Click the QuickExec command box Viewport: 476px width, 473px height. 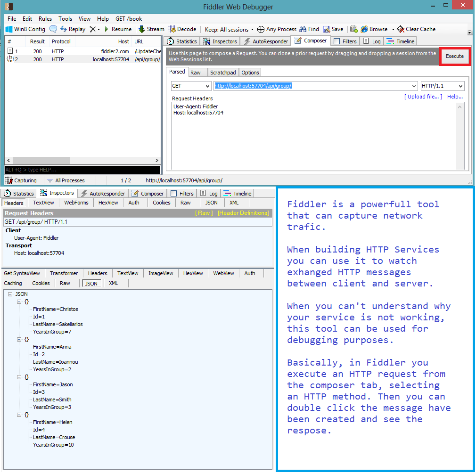[82, 170]
